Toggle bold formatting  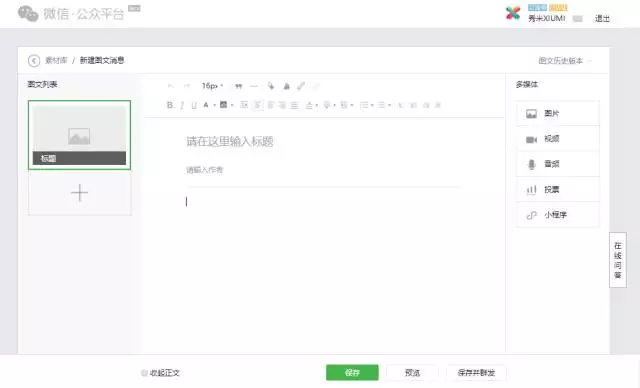[170, 105]
